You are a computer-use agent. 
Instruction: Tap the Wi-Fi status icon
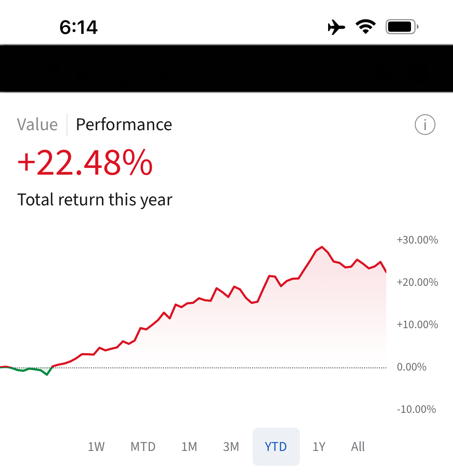[366, 27]
